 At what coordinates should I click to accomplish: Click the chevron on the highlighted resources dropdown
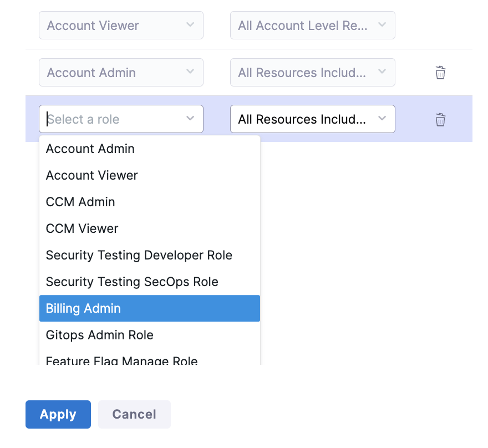(382, 119)
